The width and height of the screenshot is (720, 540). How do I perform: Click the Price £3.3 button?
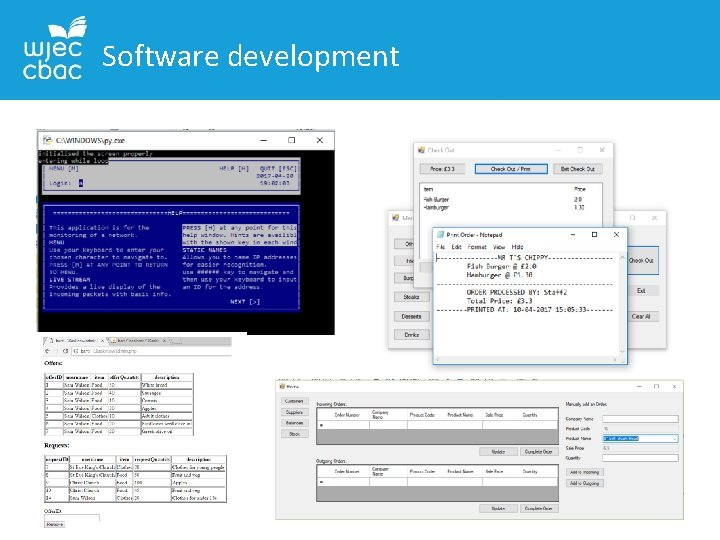[442, 169]
